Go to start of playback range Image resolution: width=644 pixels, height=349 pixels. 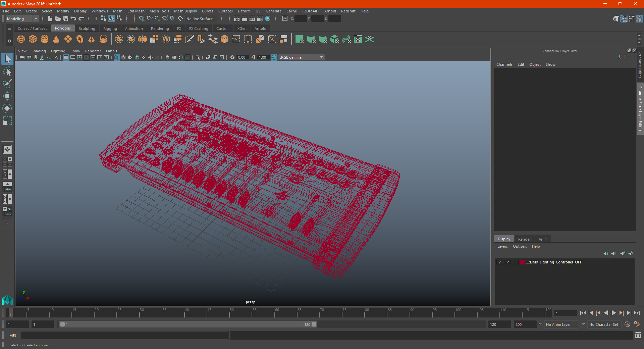click(x=583, y=313)
